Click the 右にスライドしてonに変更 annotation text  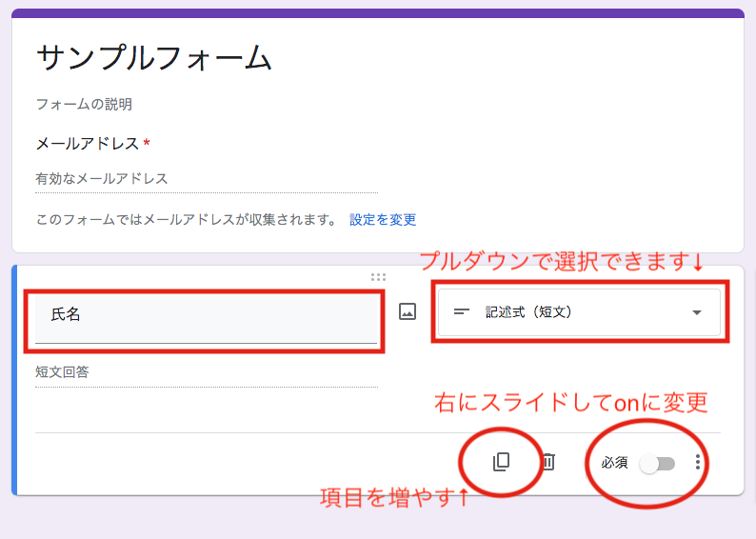click(571, 402)
